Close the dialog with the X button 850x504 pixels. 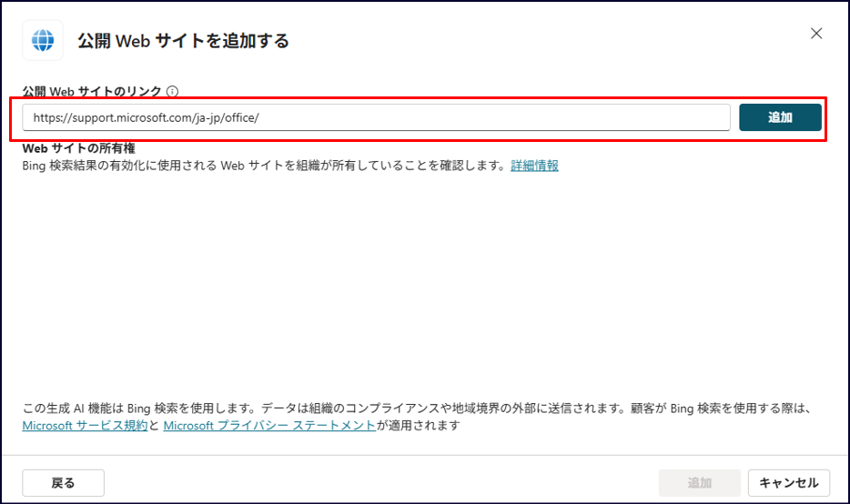[816, 34]
